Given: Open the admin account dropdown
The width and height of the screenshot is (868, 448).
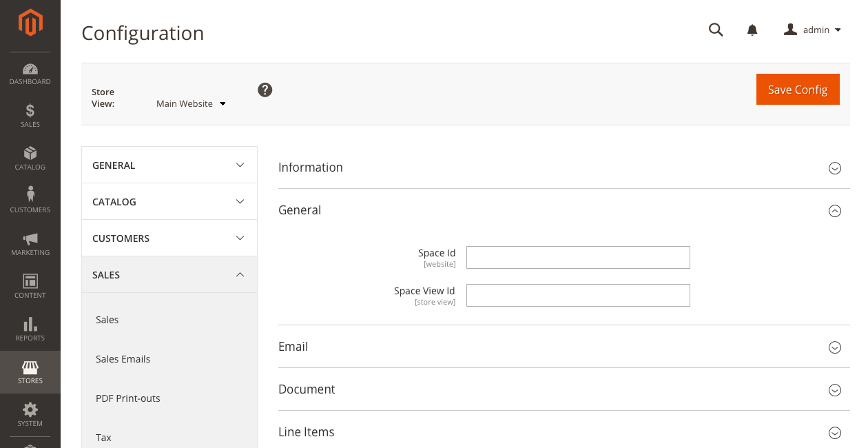Looking at the screenshot, I should (x=813, y=30).
